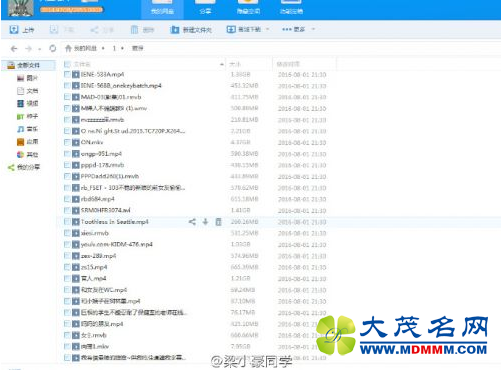
Task: Click the refresh icon beside navigation arrows
Action: [x=53, y=48]
